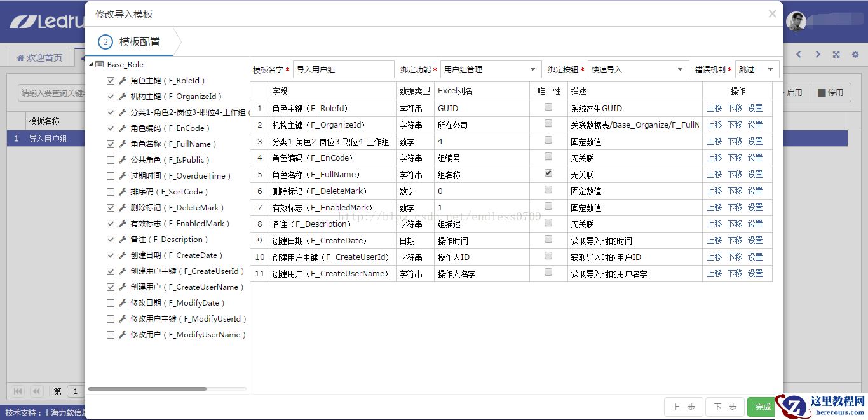Click wrench icon beside F_FullName
868x420 pixels.
tap(123, 144)
